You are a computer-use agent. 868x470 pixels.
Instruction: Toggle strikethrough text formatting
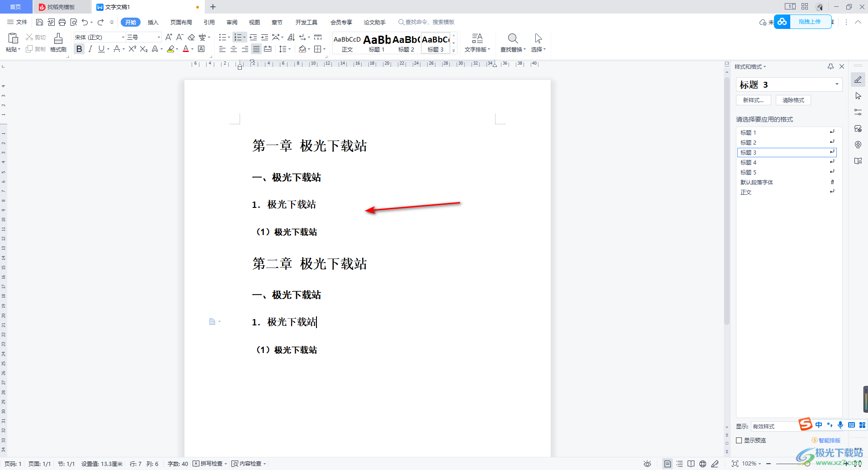(x=117, y=49)
